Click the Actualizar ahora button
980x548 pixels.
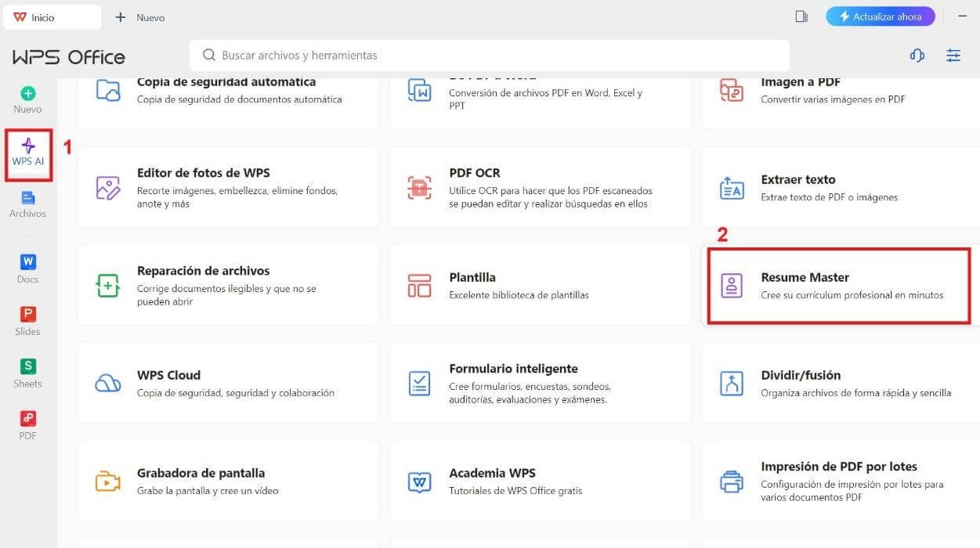click(881, 16)
